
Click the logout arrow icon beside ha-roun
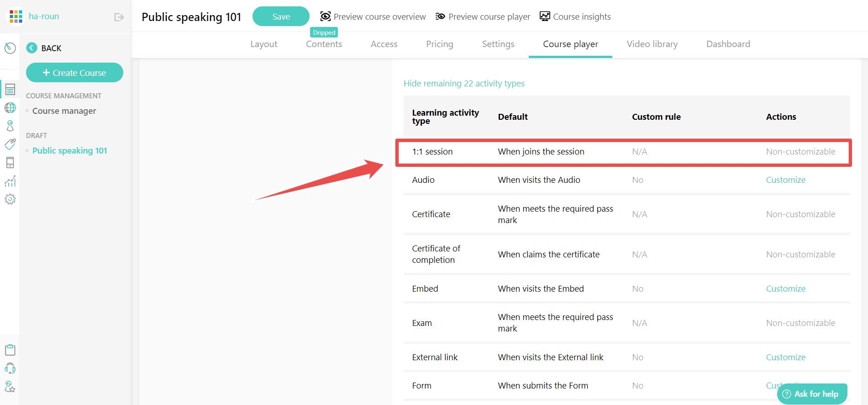tap(119, 17)
